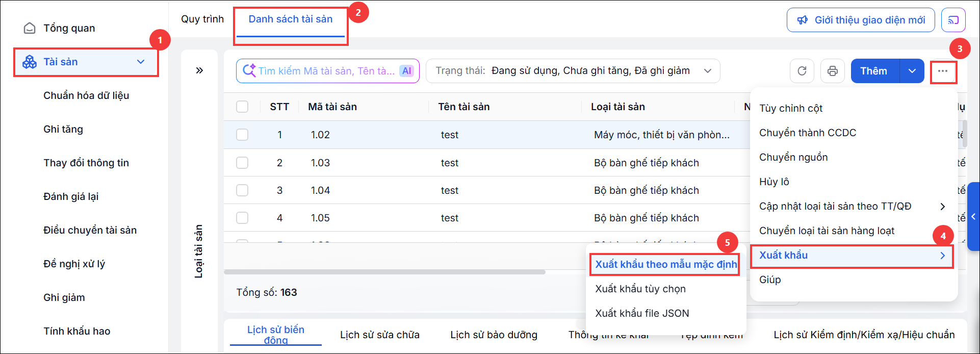The height and width of the screenshot is (354, 980).
Task: Click the Tổng quan sidebar label
Action: pos(69,28)
